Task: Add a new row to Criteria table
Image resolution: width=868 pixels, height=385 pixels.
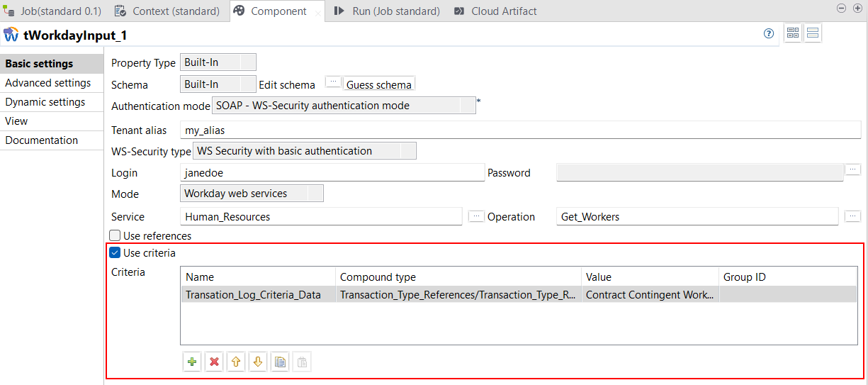Action: pos(192,362)
